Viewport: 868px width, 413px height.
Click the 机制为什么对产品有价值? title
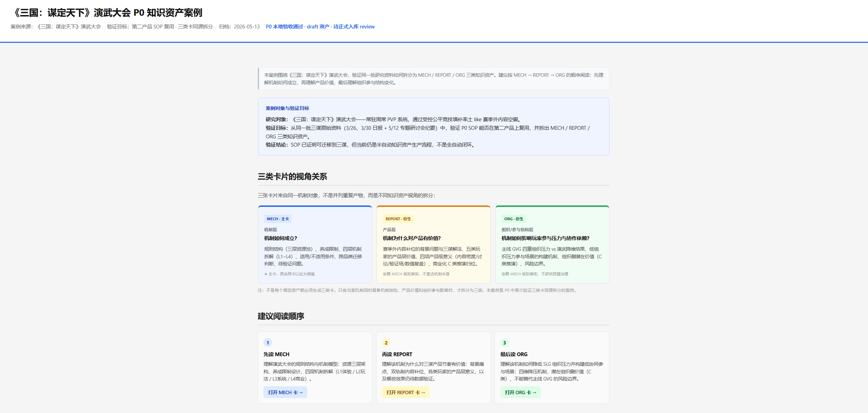click(x=412, y=238)
